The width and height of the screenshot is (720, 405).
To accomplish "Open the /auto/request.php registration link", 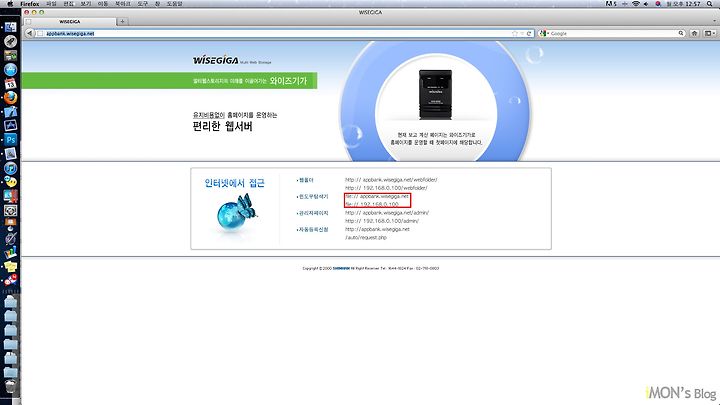I will click(x=366, y=237).
